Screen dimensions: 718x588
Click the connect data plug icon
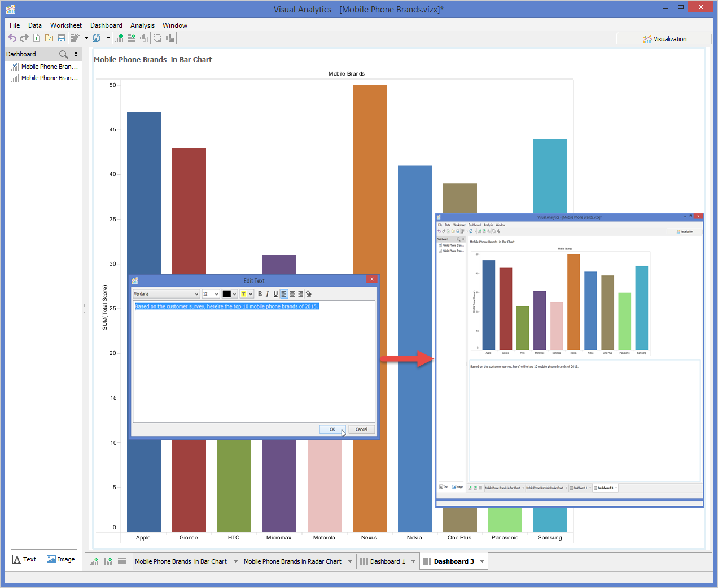(x=75, y=38)
